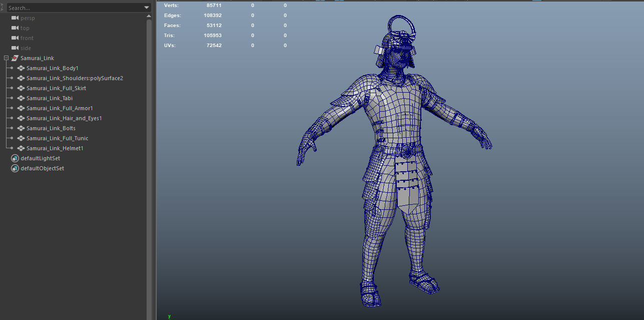This screenshot has height=320, width=644.
Task: Click the mesh icon of Samurai_Link_Hair_and_Eyes1
Action: (21, 118)
